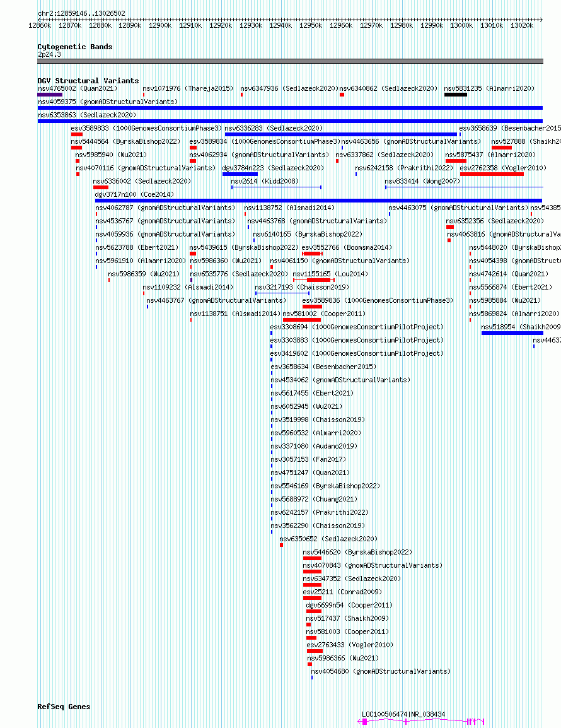Click the black nsv5831235 variant bar
The width and height of the screenshot is (561, 728).
tap(456, 95)
